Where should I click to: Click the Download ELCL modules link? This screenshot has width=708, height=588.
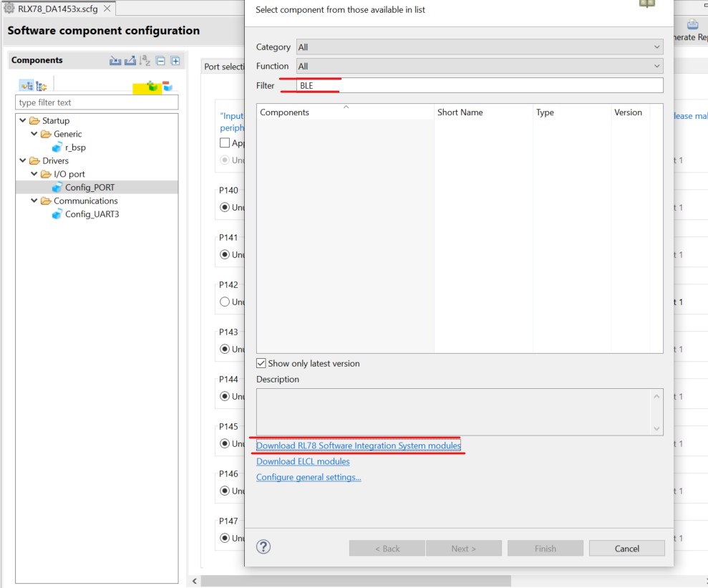coord(303,461)
